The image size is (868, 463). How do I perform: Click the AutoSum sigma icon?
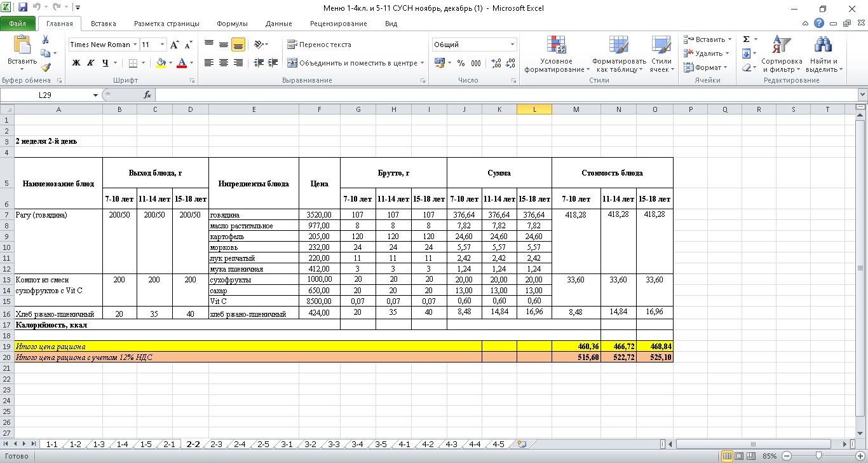[x=746, y=39]
